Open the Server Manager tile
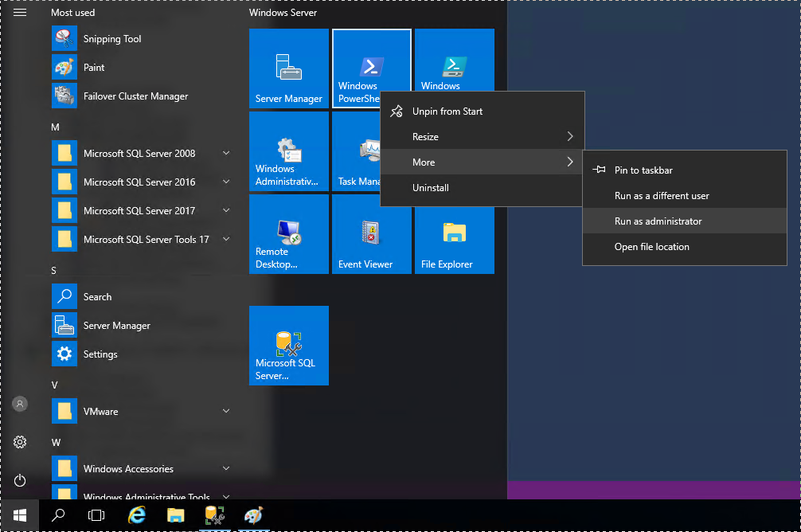Image resolution: width=801 pixels, height=532 pixels. point(288,68)
